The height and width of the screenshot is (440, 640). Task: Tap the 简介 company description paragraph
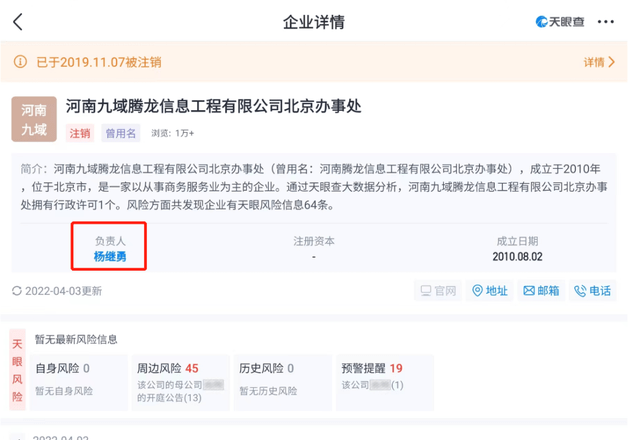pos(314,187)
